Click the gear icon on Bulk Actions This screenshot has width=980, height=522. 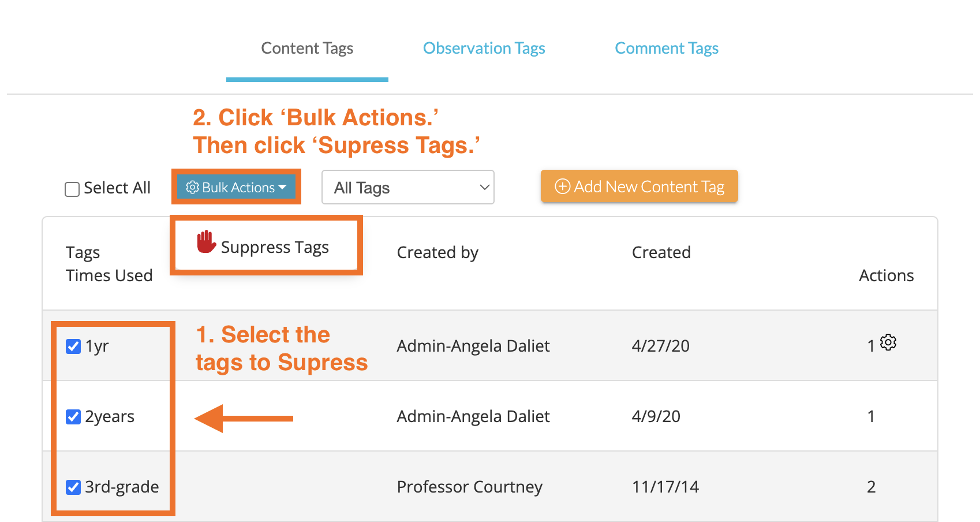coord(192,187)
